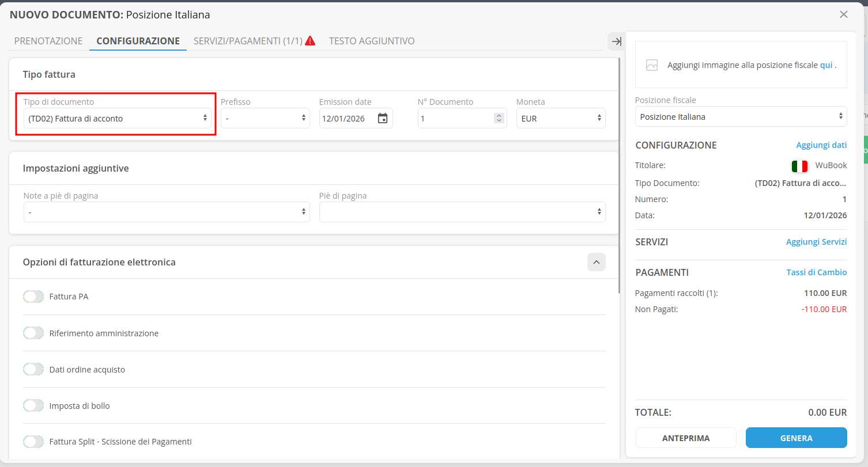Click the image placeholder icon in fiscal panel
Viewport: 868px width, 467px height.
pos(652,65)
